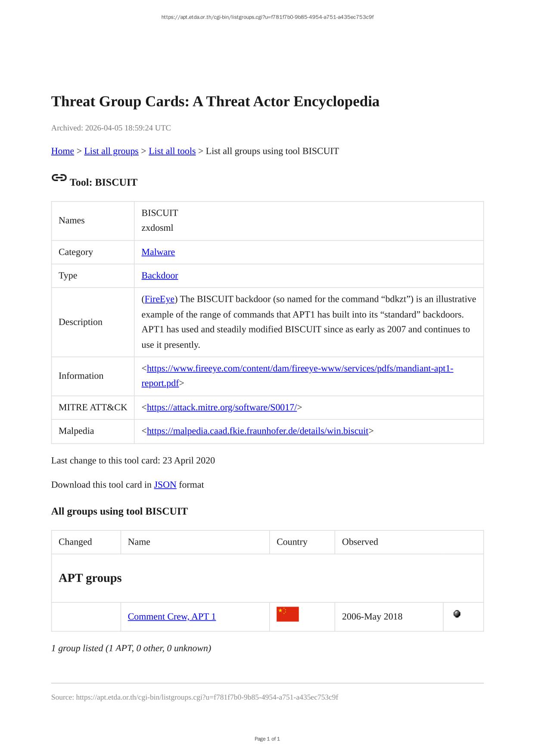Open the List all groups breadcrumb
This screenshot has width=535, height=756.
(111, 151)
